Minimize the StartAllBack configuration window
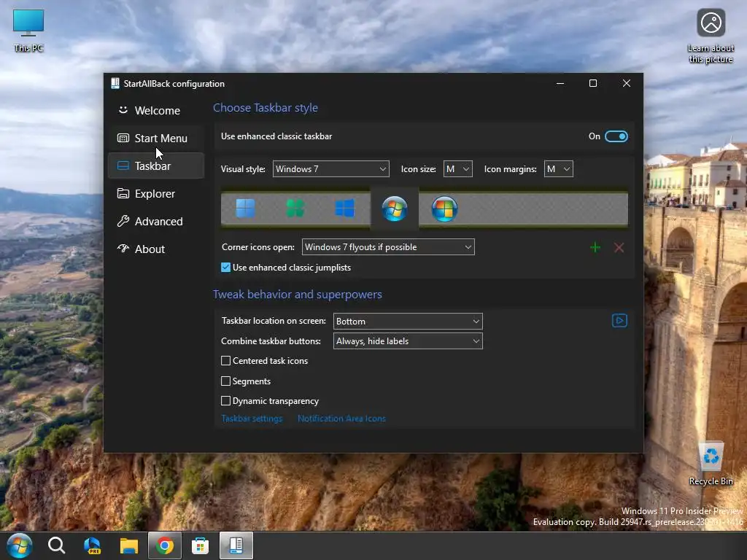Screen dimensions: 747x560 tap(560, 83)
